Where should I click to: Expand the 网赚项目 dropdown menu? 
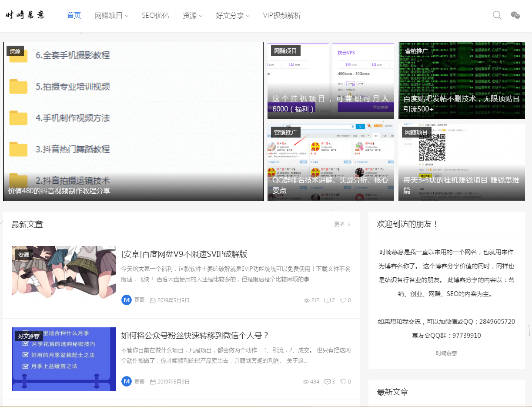111,16
